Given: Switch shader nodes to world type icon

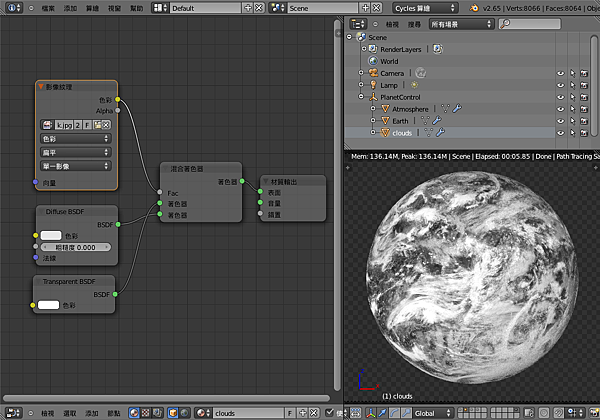Looking at the screenshot, I should click(x=184, y=413).
